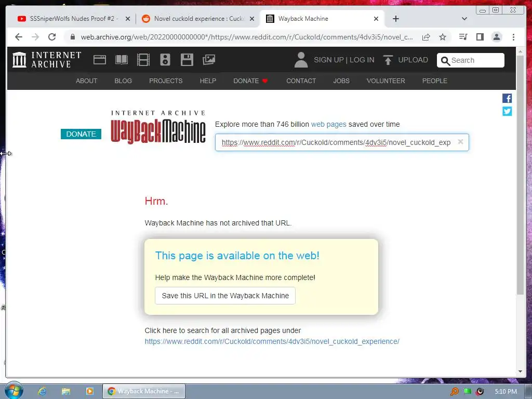Viewport: 532px width, 399px height.
Task: Clear the Wayback URL field with the X
Action: coord(460,142)
